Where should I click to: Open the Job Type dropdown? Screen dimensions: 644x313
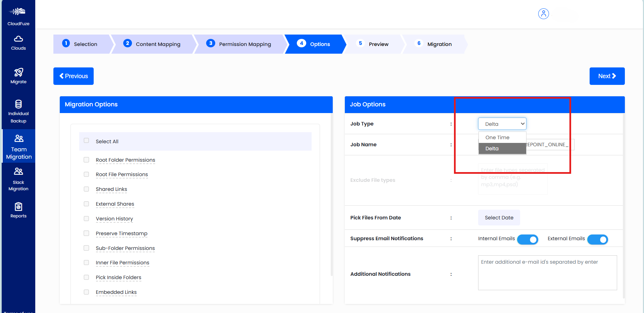pyautogui.click(x=502, y=123)
